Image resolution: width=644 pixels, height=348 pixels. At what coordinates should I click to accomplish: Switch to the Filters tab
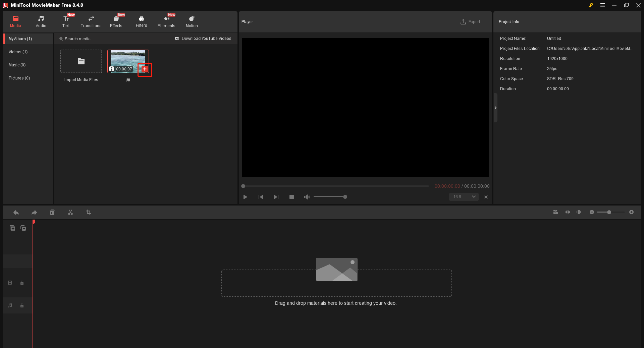[x=141, y=21]
